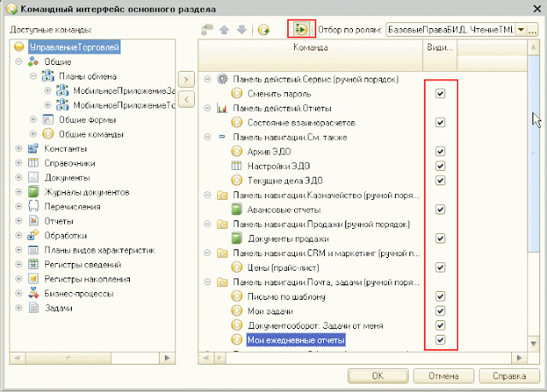Click the Бизнес-процессы icon

tap(33, 294)
